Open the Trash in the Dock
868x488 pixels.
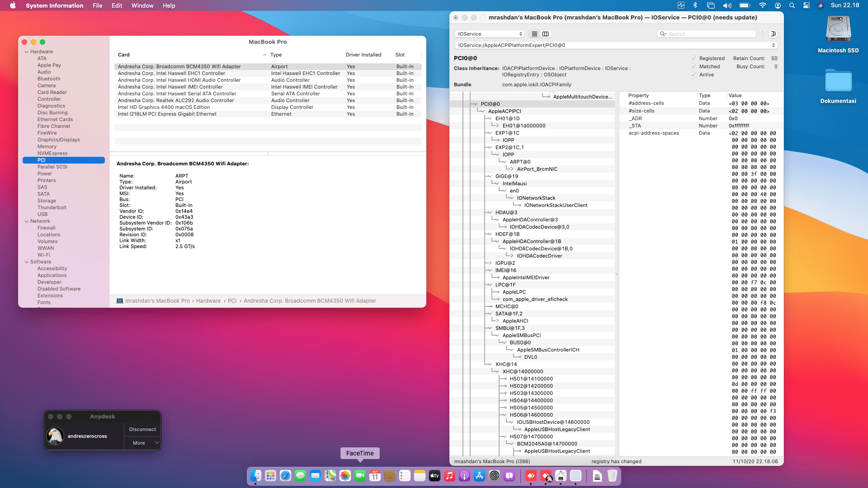point(613,476)
